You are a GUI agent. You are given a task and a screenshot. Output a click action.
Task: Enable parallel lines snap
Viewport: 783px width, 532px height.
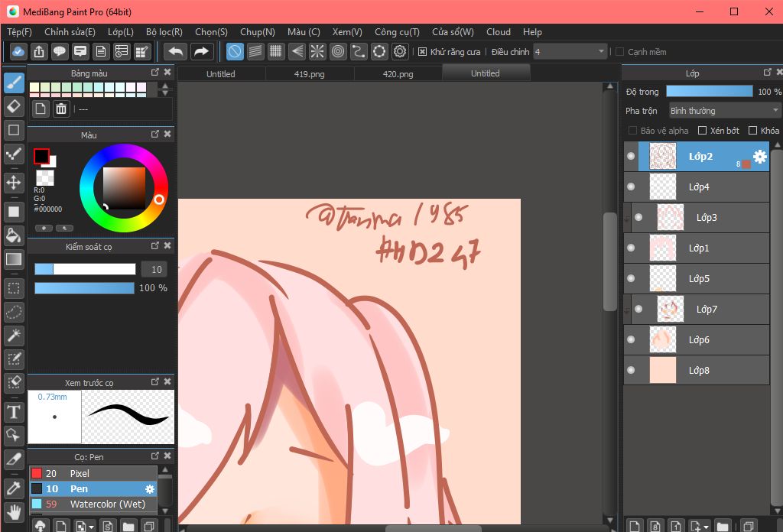(255, 51)
